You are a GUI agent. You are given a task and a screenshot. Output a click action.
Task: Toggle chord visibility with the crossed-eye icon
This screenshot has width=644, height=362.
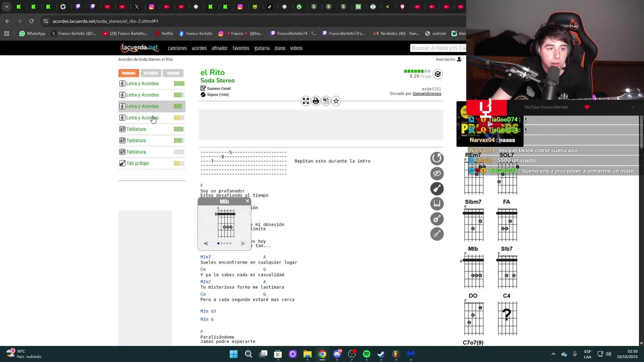click(x=437, y=173)
